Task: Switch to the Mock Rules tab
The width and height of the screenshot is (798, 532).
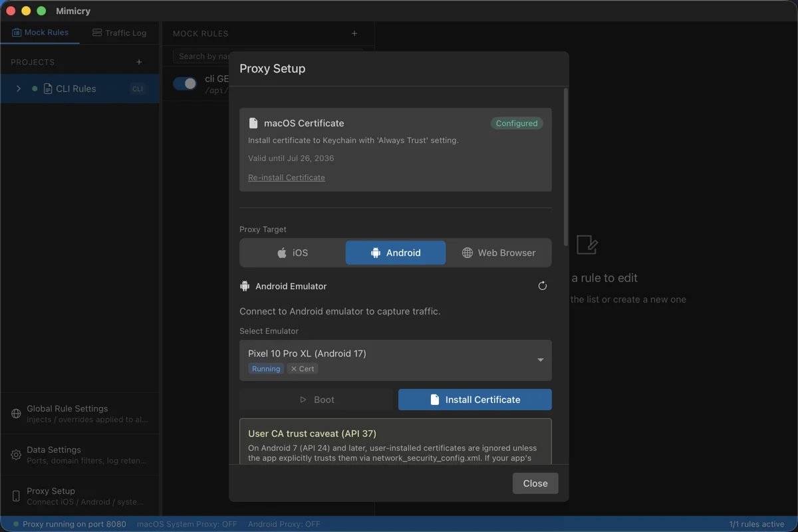Action: click(40, 33)
